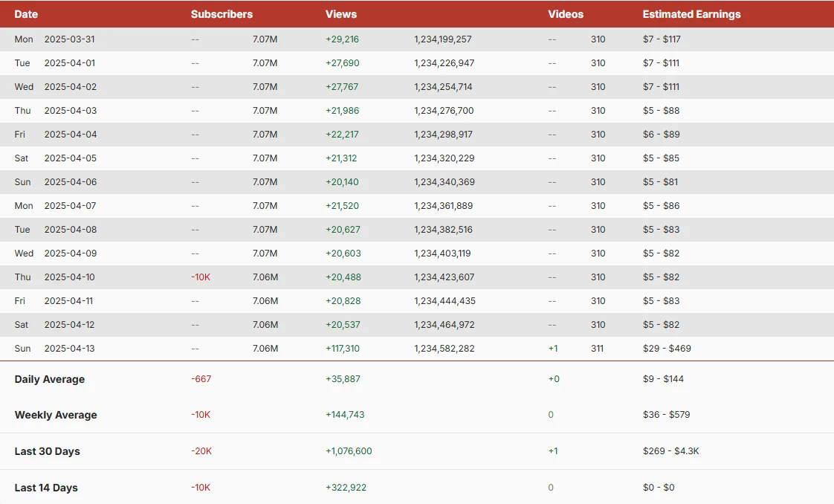Select the date 2025-04-10

coord(70,277)
